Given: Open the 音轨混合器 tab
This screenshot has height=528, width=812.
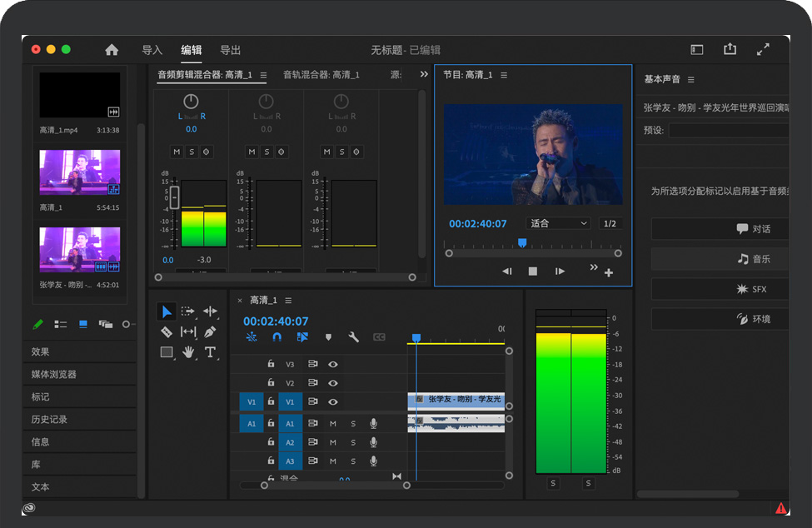Looking at the screenshot, I should click(321, 75).
